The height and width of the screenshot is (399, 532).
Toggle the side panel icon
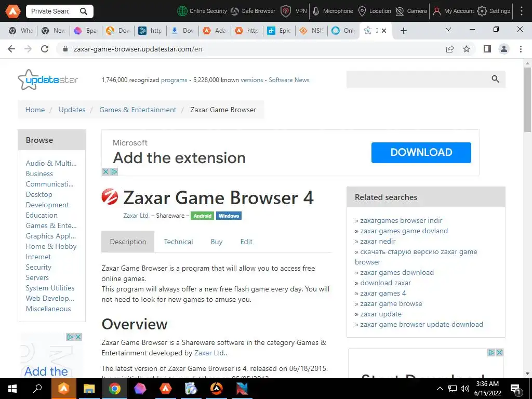point(487,49)
